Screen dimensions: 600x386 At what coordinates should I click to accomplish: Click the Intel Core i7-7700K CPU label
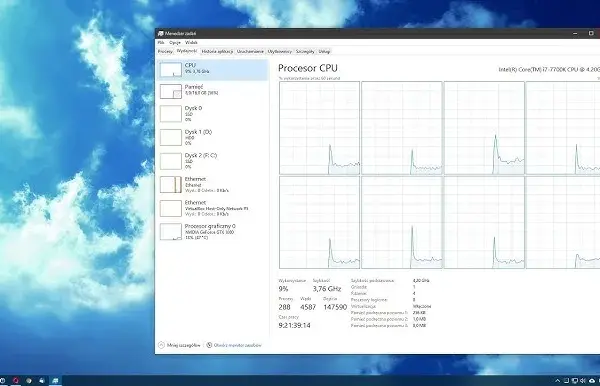(x=549, y=69)
